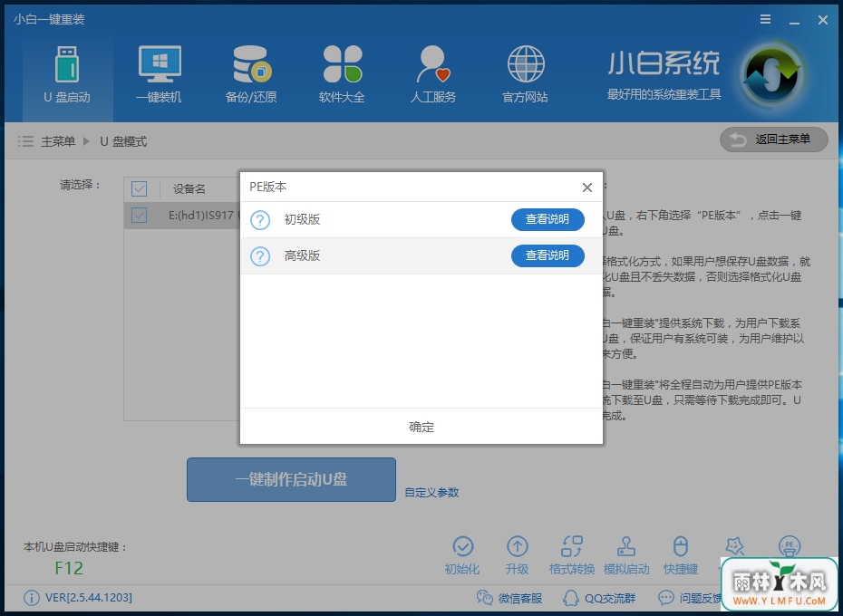Toggle the 设备名 header checkbox
843x616 pixels.
click(x=140, y=188)
